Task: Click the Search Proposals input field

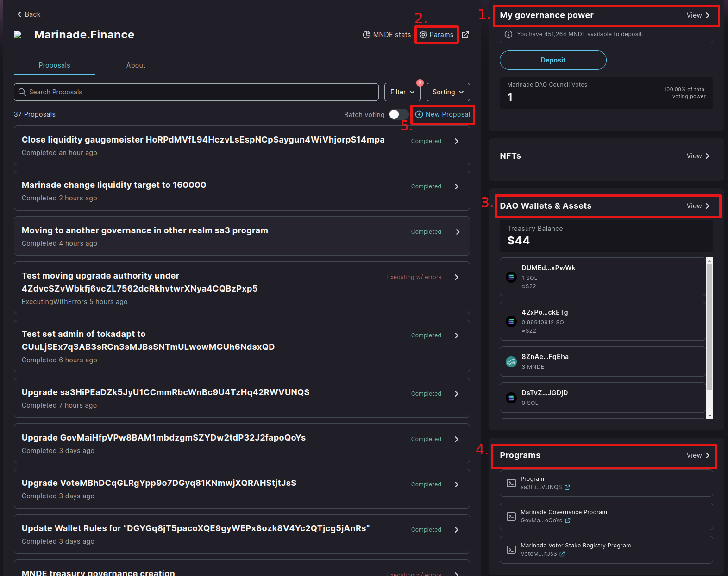Action: [x=196, y=92]
